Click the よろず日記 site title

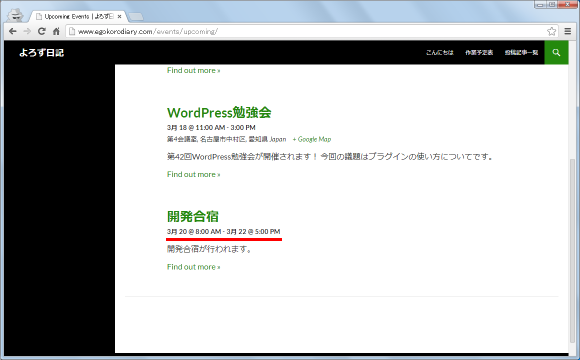point(41,53)
